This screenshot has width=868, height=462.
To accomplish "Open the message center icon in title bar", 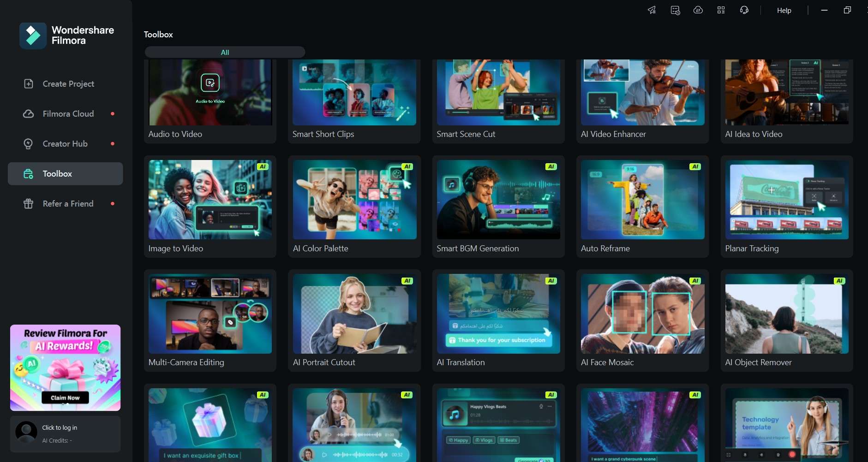I will 675,10.
